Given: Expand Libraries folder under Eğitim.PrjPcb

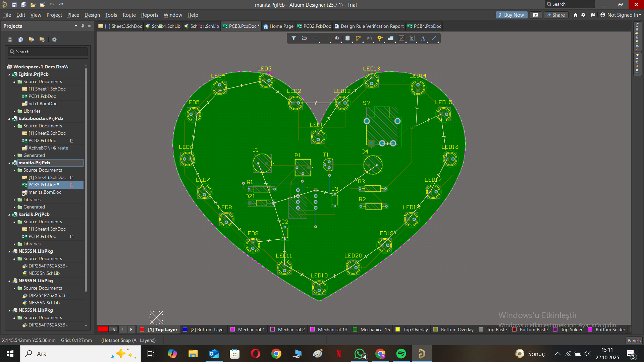Looking at the screenshot, I should tap(14, 111).
